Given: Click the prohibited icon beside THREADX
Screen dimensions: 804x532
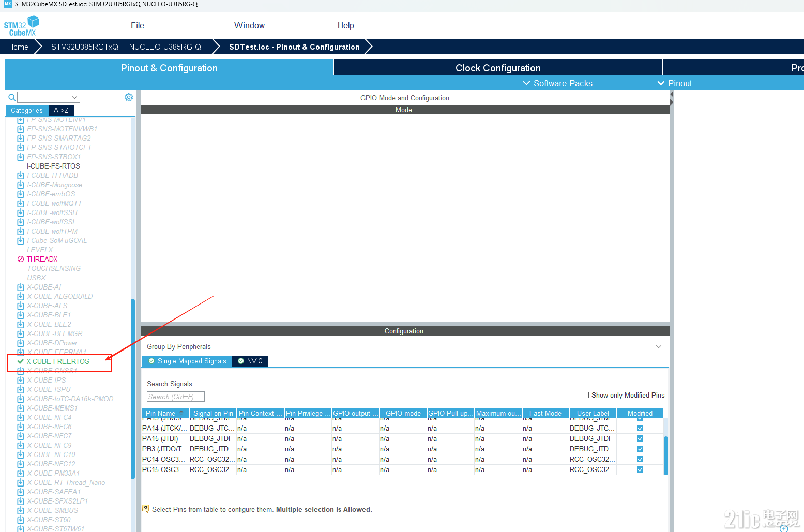Looking at the screenshot, I should (21, 259).
